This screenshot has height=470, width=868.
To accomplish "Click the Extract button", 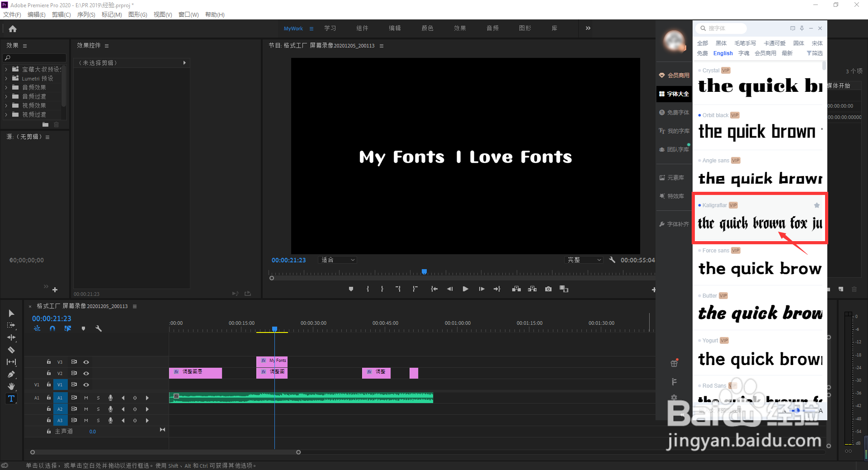I will 533,289.
